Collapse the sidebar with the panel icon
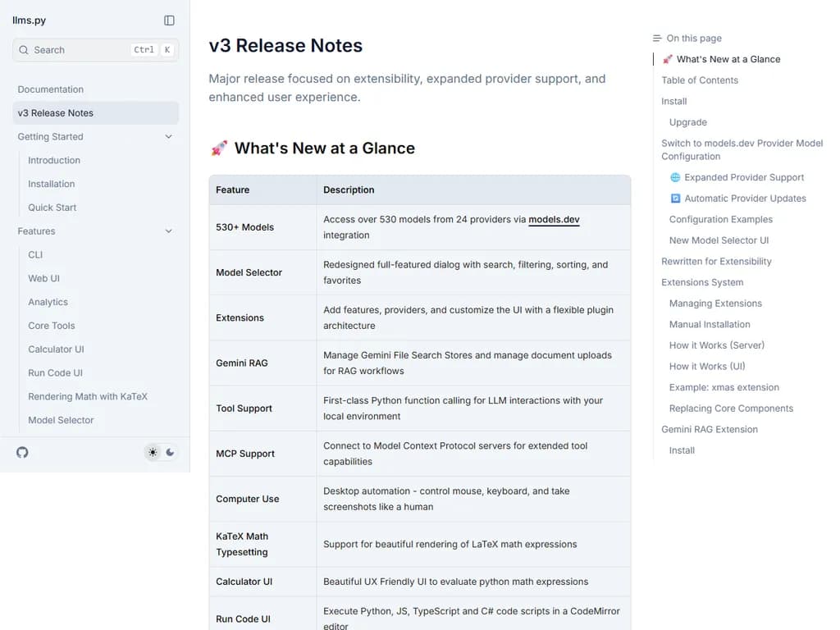 (169, 21)
